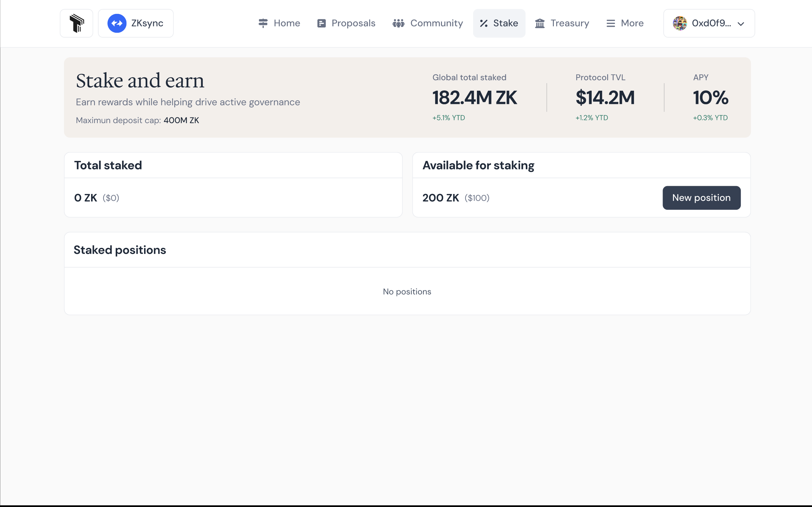Click the ZKsync blue arrows icon
Image resolution: width=812 pixels, height=507 pixels.
coord(117,23)
